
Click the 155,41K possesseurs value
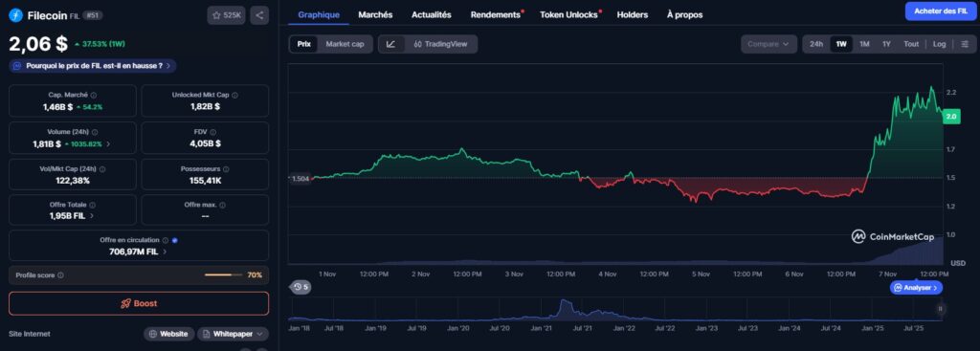click(205, 181)
